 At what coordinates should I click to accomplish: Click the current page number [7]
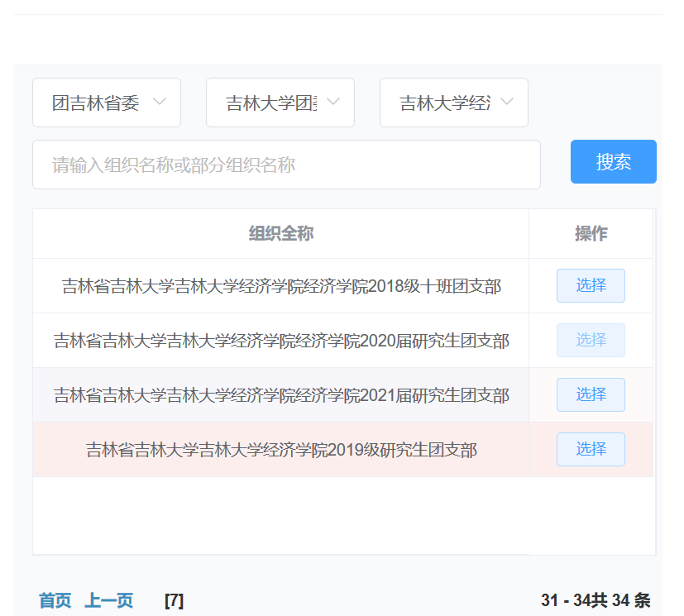click(174, 600)
